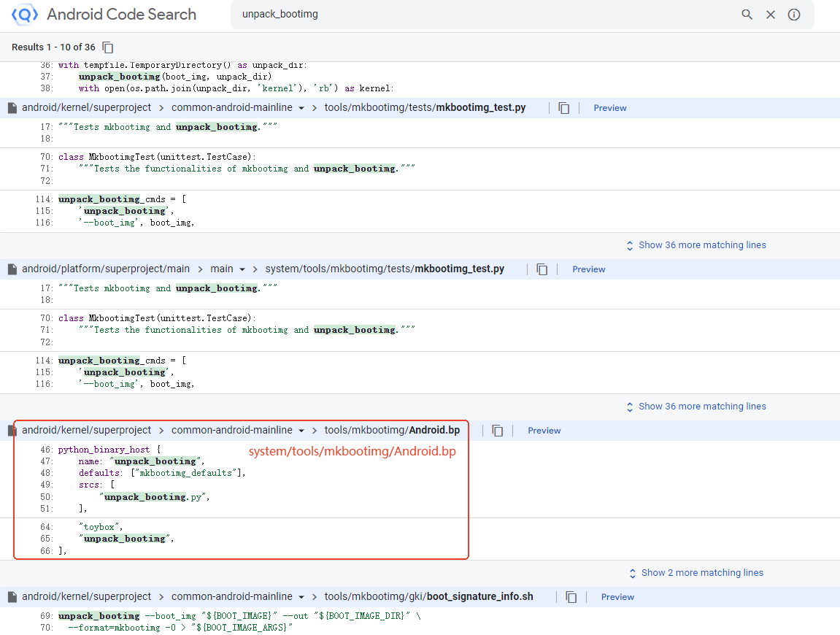Copy path of kernel mkbootimg_test.py result

(563, 108)
